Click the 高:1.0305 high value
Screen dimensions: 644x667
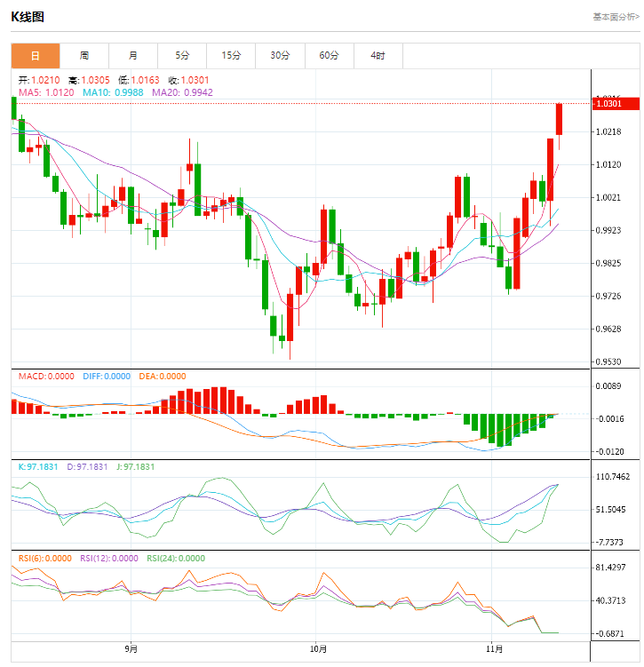[x=89, y=80]
